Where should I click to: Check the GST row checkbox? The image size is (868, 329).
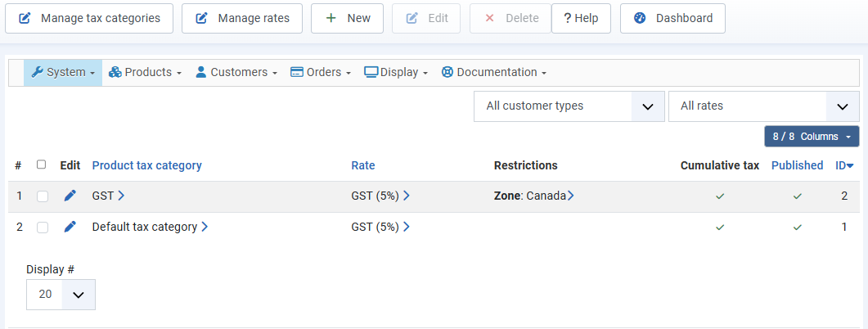pyautogui.click(x=43, y=196)
